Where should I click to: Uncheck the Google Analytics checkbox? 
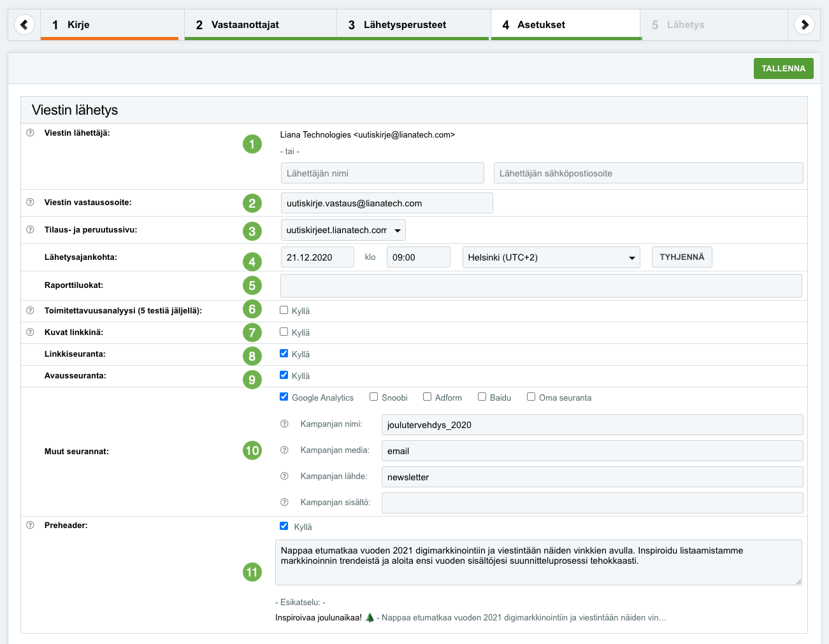(x=284, y=397)
